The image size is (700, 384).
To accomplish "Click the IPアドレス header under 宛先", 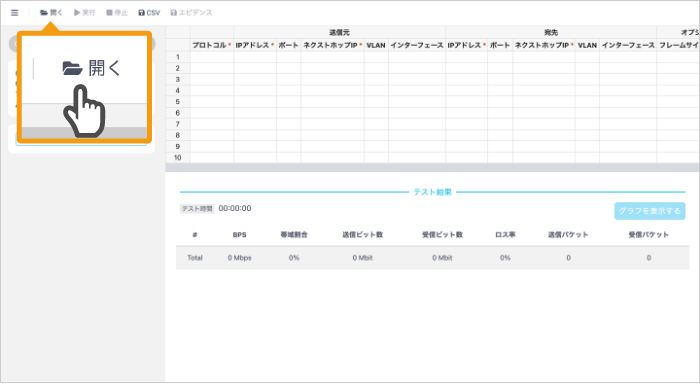I will coord(467,45).
